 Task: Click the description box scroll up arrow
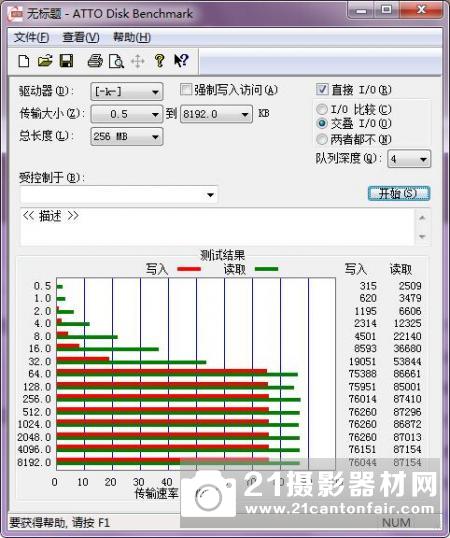click(422, 218)
